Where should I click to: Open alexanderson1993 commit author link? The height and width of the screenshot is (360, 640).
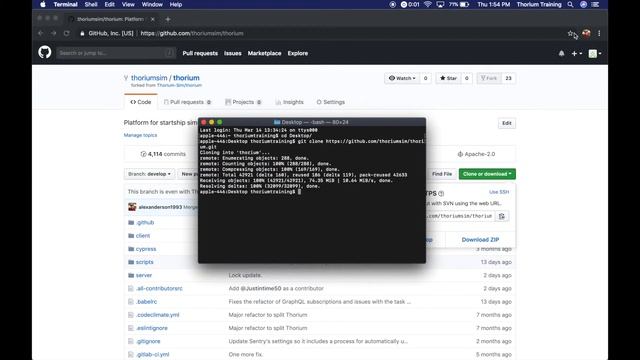tap(160, 207)
